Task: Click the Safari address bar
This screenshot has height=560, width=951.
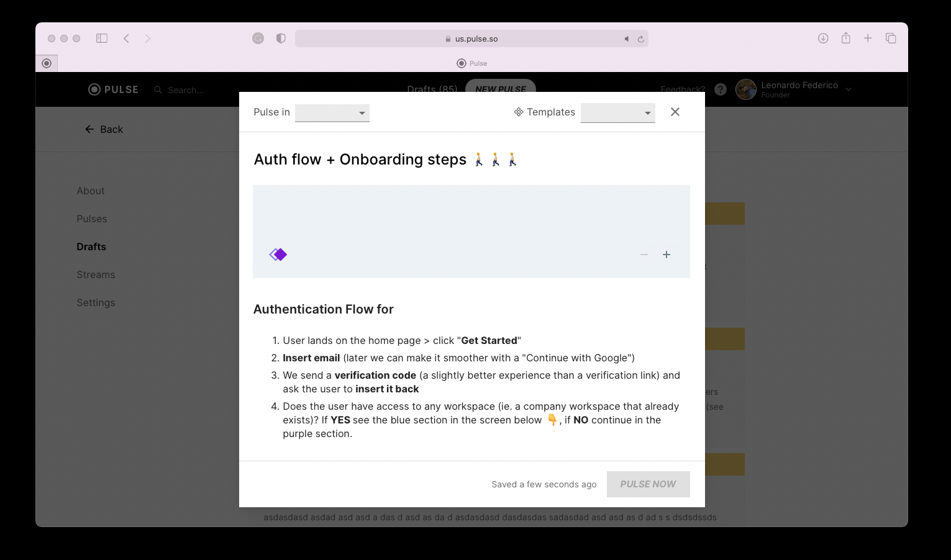Action: pyautogui.click(x=472, y=38)
